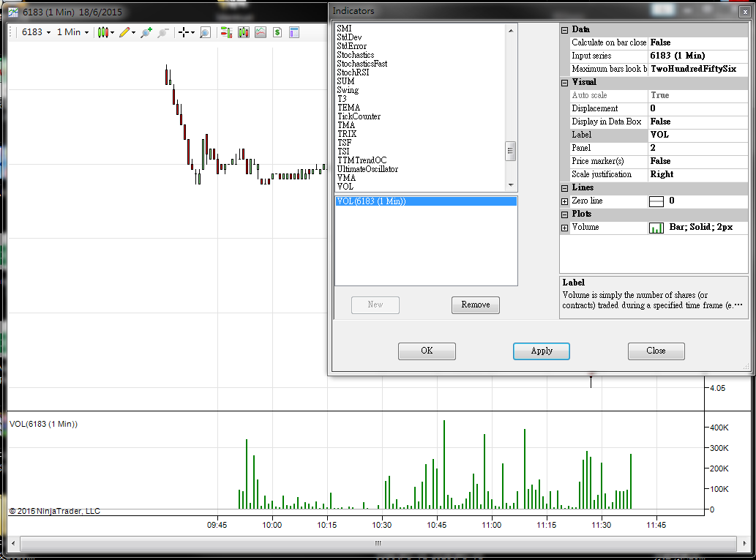Open the strategies dollar sign icon
This screenshot has width=756, height=560.
pos(277,32)
